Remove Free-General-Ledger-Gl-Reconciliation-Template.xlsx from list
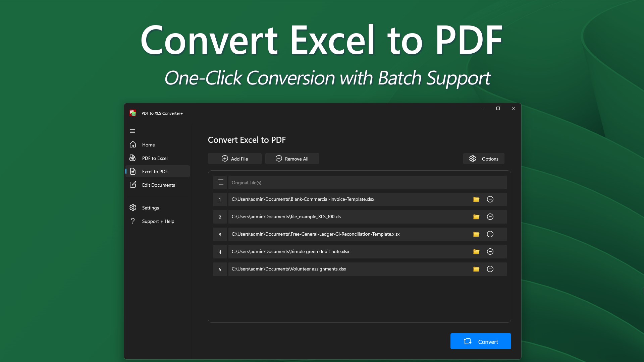 coord(490,234)
